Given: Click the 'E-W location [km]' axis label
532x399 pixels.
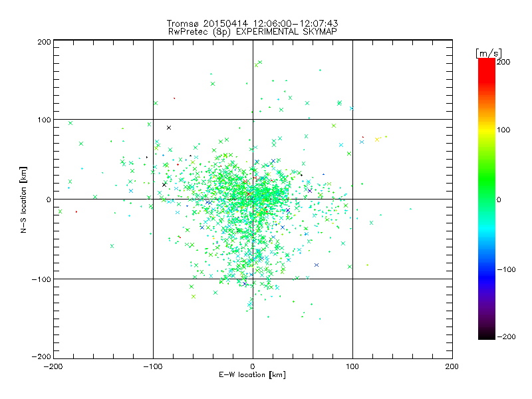Looking at the screenshot, I should 252,375.
